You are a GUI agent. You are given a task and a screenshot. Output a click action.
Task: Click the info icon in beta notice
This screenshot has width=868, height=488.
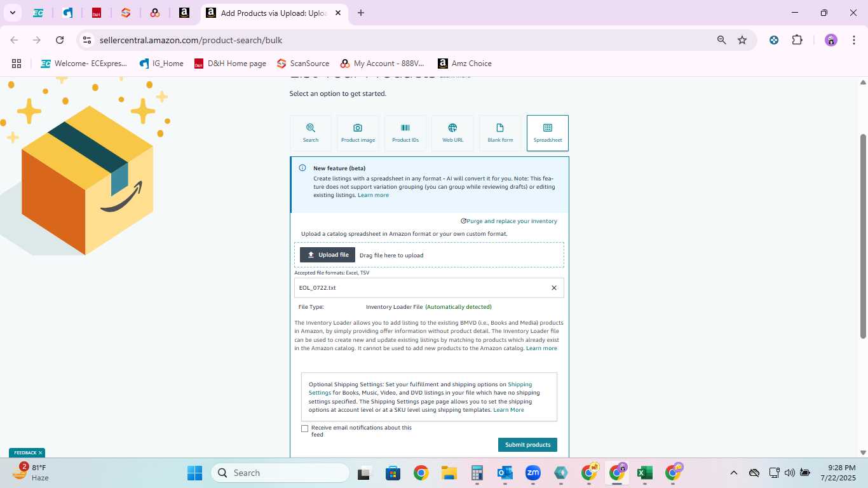(302, 168)
